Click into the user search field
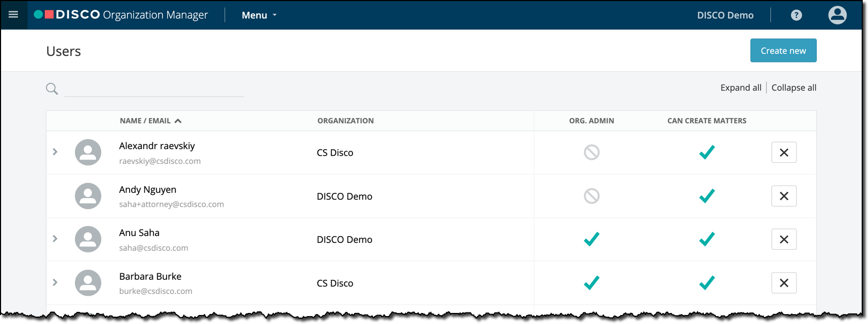This screenshot has height=324, width=868. (x=154, y=89)
